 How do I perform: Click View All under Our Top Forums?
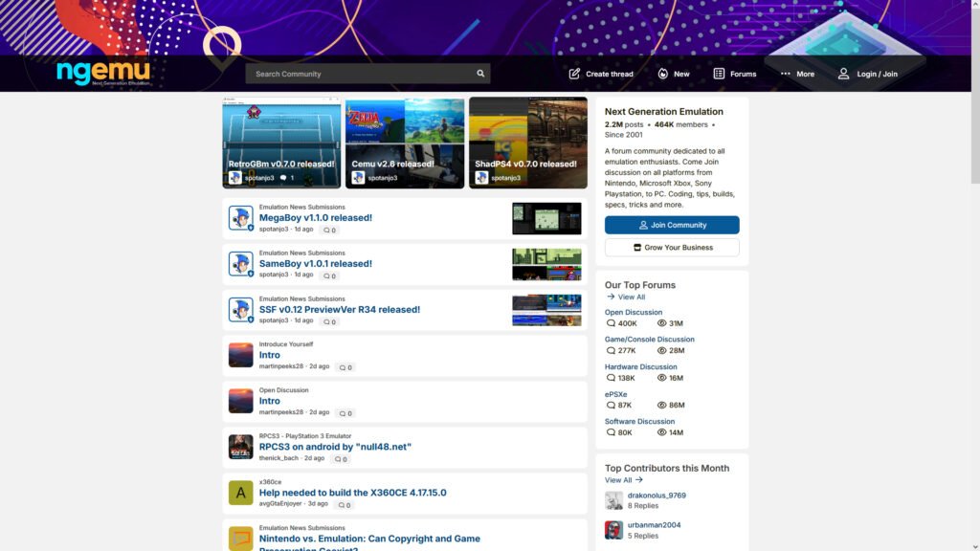point(626,297)
